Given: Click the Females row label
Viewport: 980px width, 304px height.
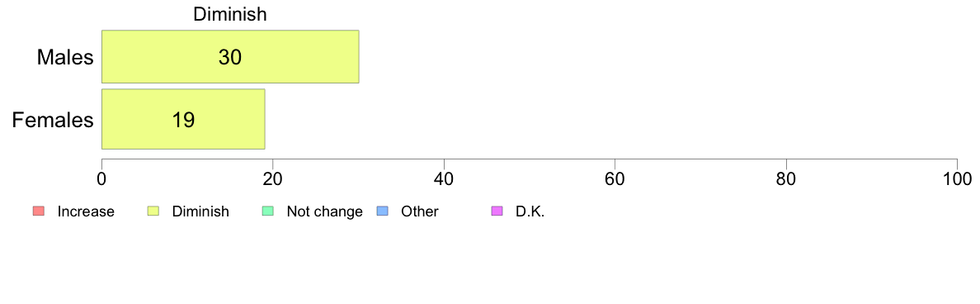Looking at the screenshot, I should (x=53, y=120).
